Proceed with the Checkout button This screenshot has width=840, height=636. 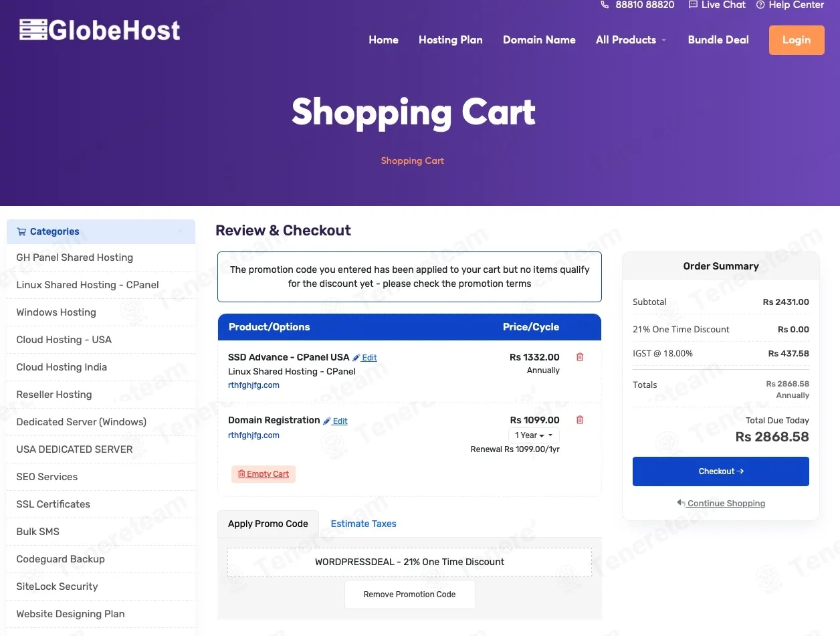(x=721, y=471)
